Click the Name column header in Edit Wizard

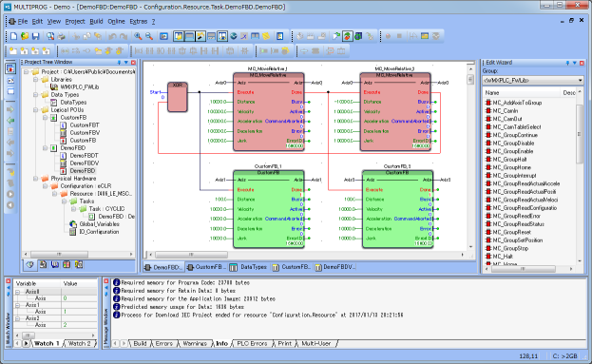click(521, 92)
